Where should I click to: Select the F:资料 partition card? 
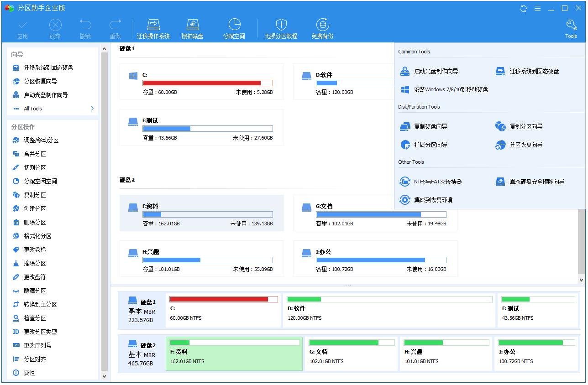(202, 213)
